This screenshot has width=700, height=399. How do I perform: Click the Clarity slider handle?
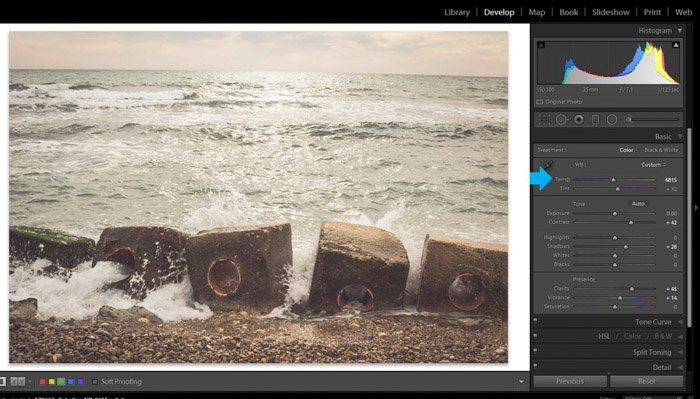[632, 289]
